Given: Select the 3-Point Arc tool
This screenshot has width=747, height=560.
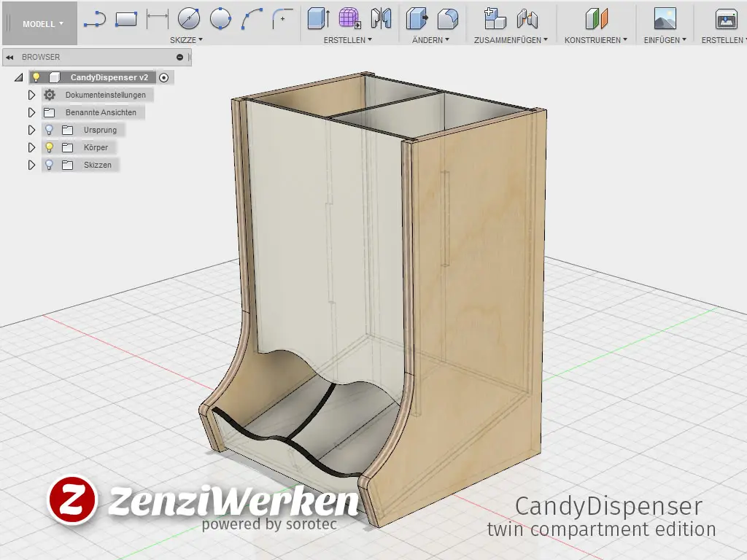Looking at the screenshot, I should click(x=252, y=19).
